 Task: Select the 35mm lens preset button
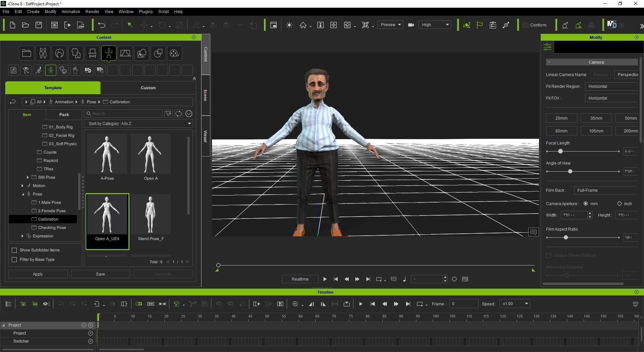point(596,118)
